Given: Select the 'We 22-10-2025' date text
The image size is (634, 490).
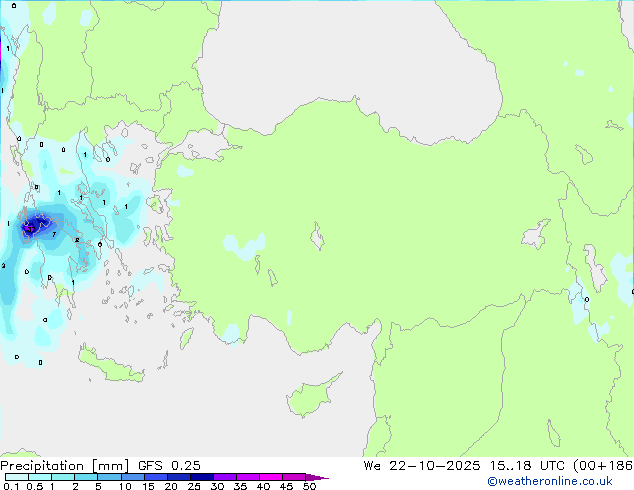Looking at the screenshot, I should click(x=422, y=466).
